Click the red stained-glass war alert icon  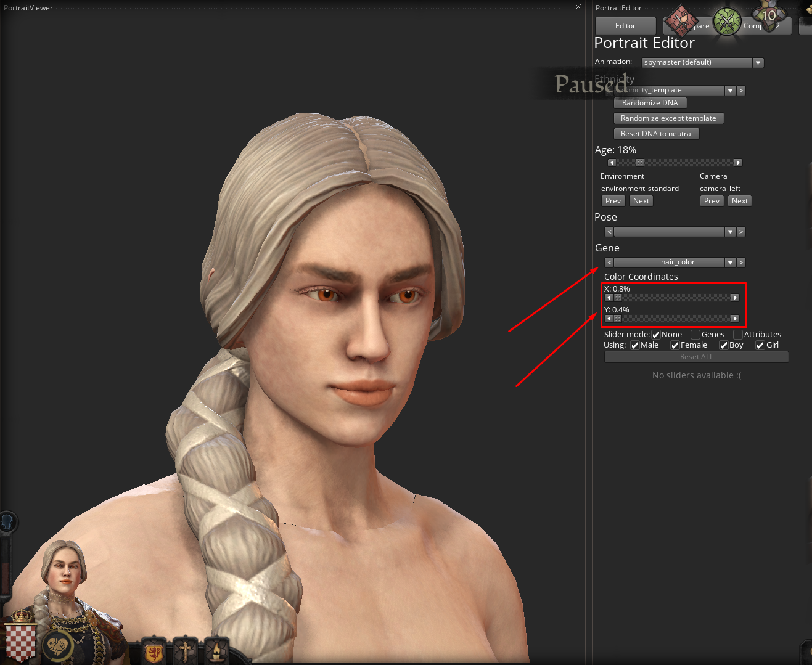pos(681,20)
